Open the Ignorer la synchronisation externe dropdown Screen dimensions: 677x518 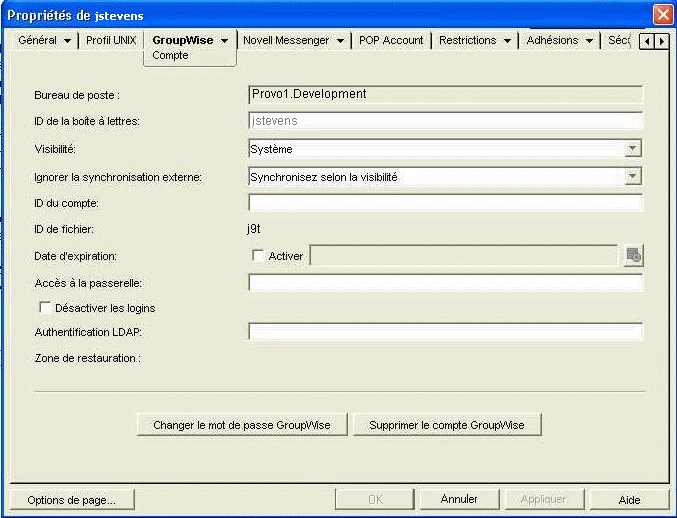click(x=633, y=176)
